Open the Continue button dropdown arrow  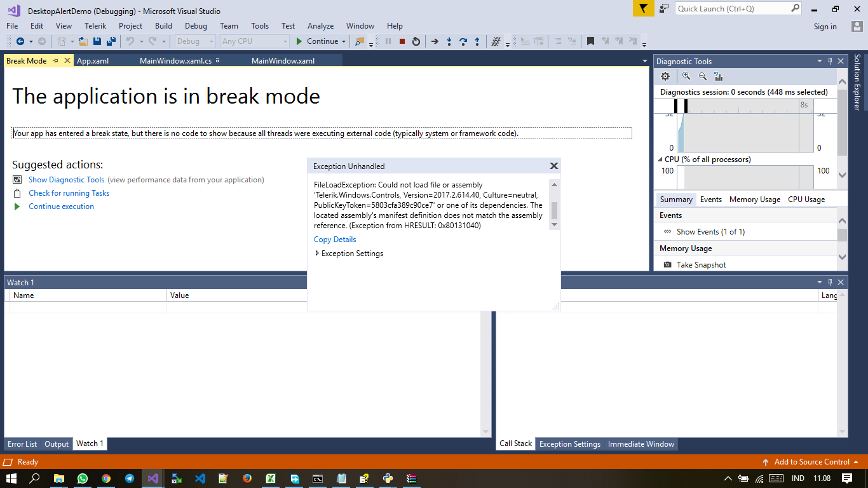344,41
